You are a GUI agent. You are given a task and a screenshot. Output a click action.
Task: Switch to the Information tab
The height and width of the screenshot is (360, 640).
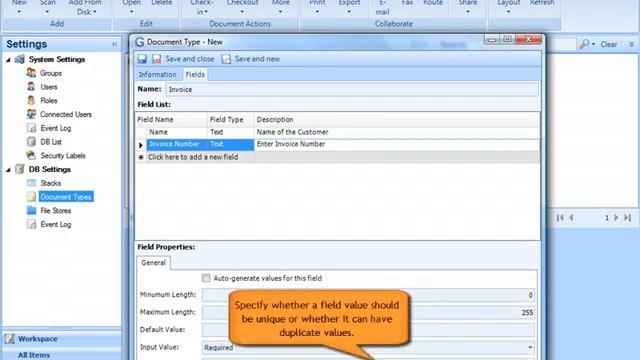point(158,74)
